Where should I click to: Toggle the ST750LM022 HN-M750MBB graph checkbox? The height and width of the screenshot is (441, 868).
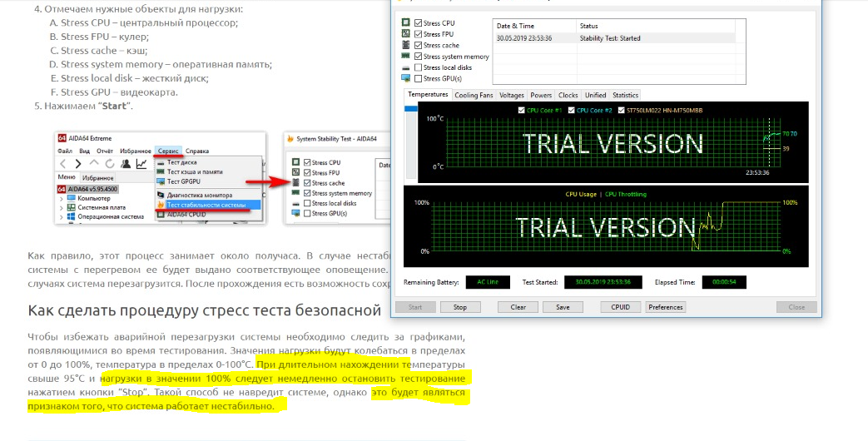[621, 110]
